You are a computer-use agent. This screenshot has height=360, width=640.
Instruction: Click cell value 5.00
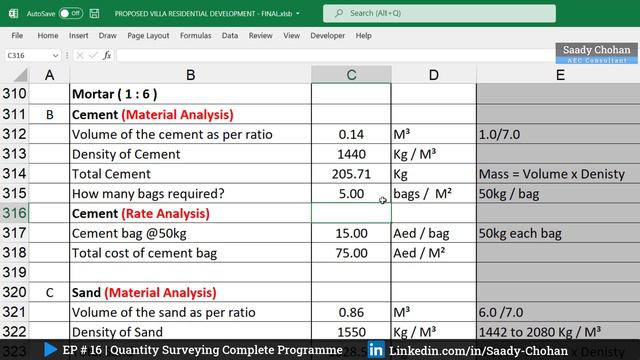(x=351, y=194)
